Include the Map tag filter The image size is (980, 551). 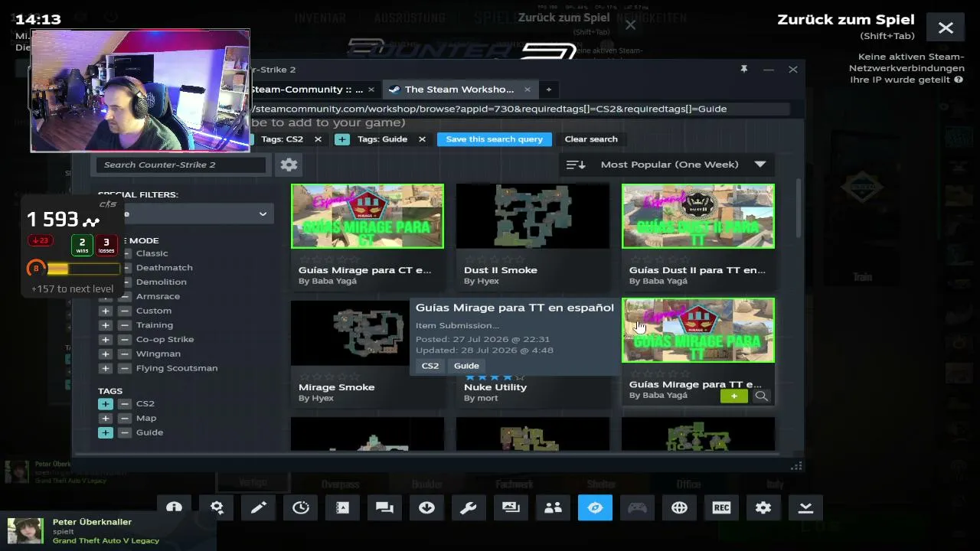(106, 419)
